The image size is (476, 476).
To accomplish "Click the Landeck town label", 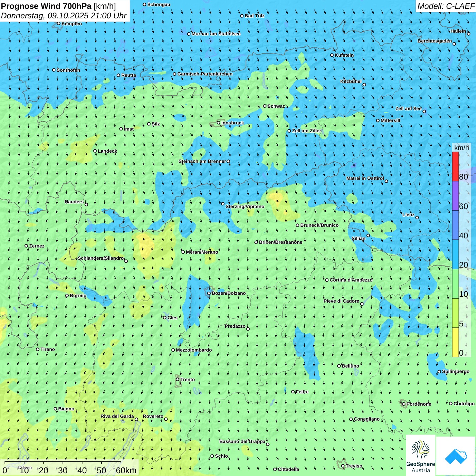I will [x=107, y=151].
